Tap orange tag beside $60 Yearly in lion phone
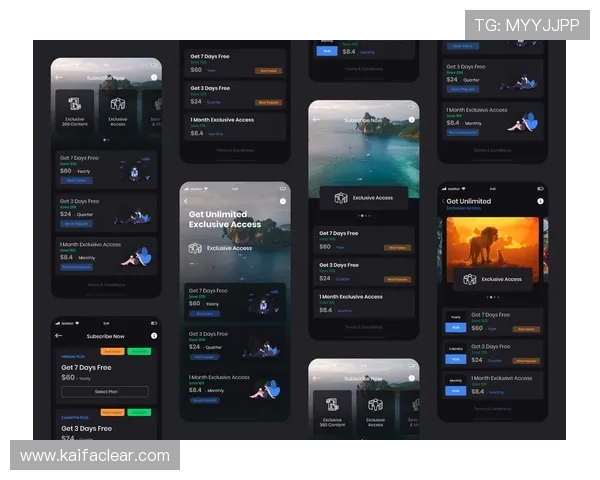600x480 pixels. (x=527, y=329)
